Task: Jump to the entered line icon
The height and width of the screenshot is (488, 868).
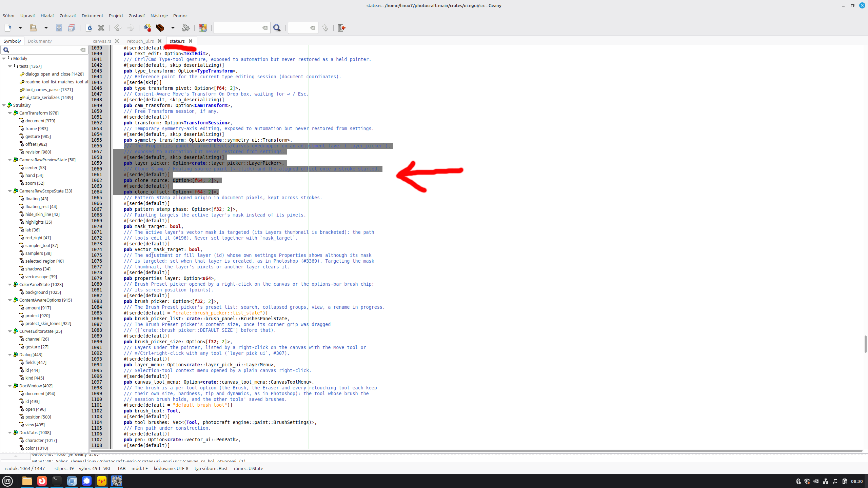Action: [x=325, y=28]
